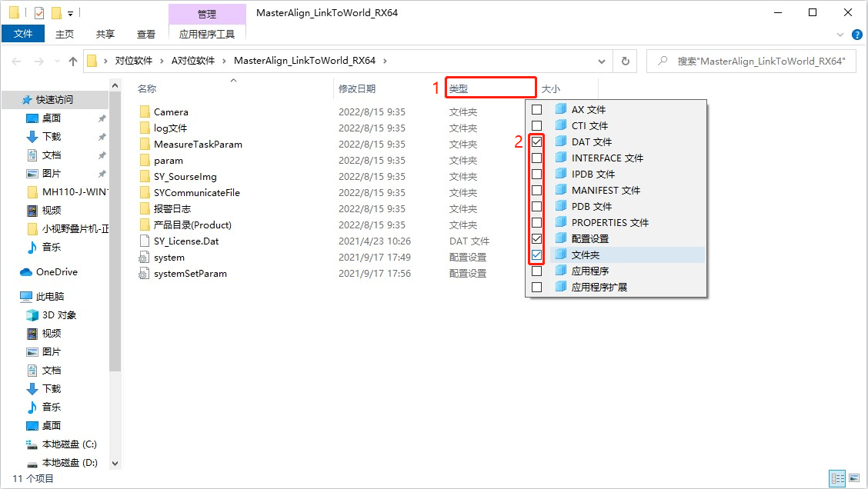The height and width of the screenshot is (489, 868).
Task: Click the up-directory arrow icon
Action: pyautogui.click(x=73, y=62)
